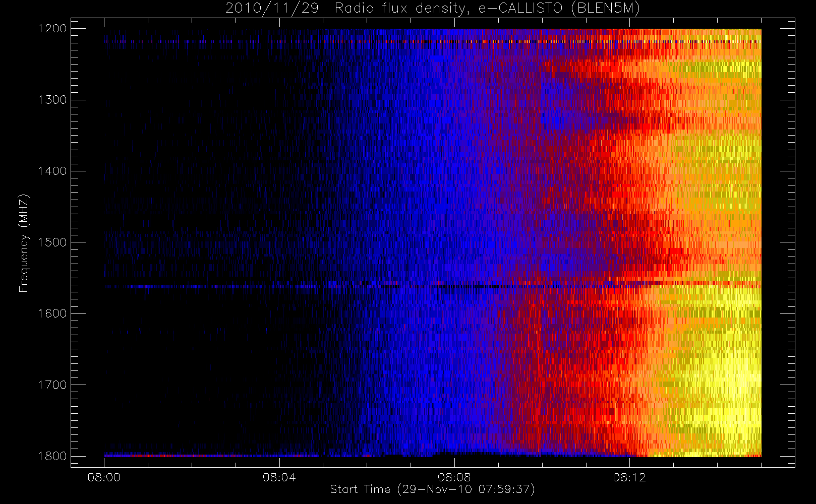
Task: Click the '1600' frequency axis label
Action: [x=52, y=313]
